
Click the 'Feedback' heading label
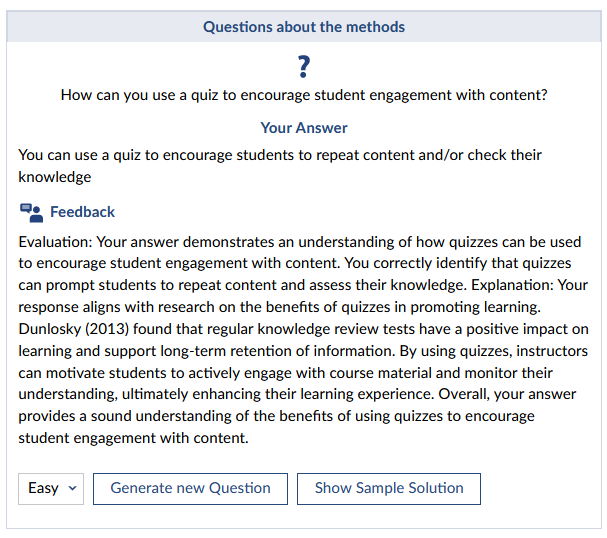[82, 212]
